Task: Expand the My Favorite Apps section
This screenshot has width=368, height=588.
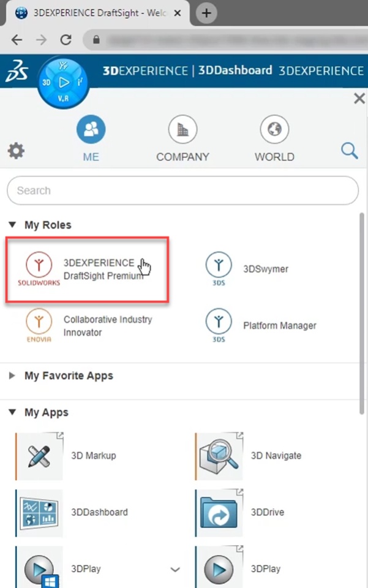Action: click(x=13, y=376)
